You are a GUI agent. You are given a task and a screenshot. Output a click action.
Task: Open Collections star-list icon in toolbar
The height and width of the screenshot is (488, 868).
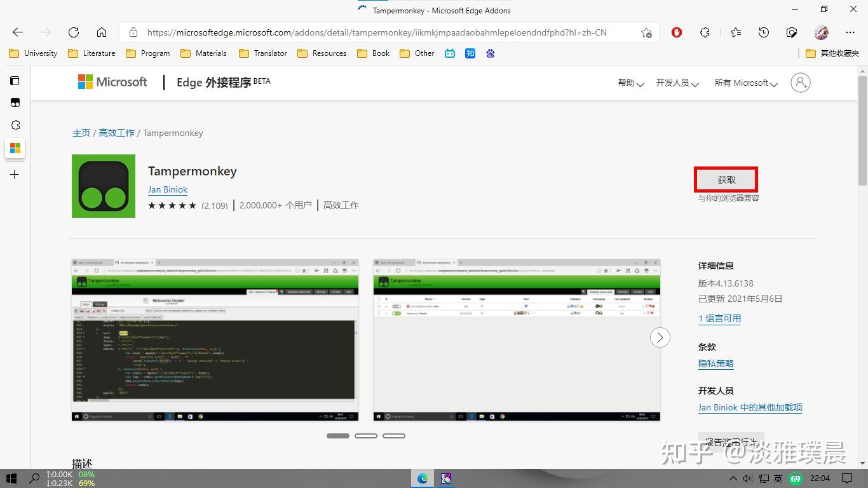tap(735, 32)
